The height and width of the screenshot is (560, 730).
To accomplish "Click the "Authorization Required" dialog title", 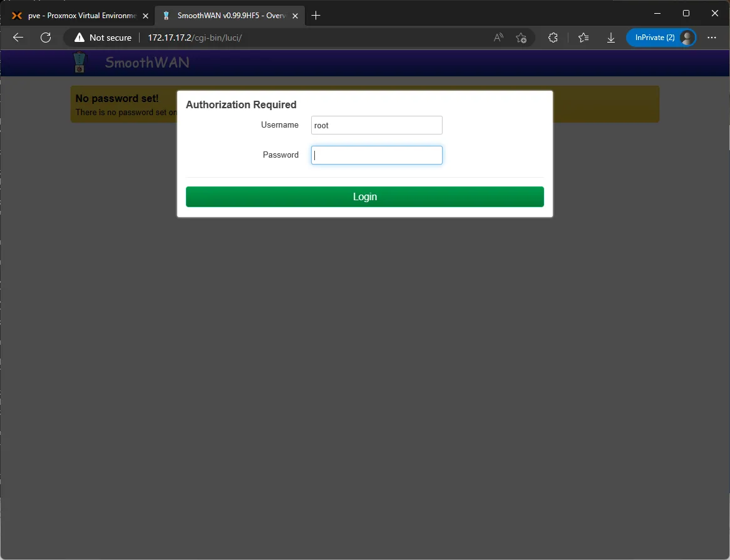I will [x=241, y=104].
